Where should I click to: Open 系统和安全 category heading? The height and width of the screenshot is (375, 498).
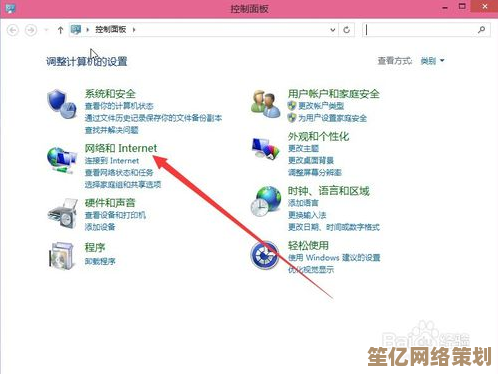110,94
